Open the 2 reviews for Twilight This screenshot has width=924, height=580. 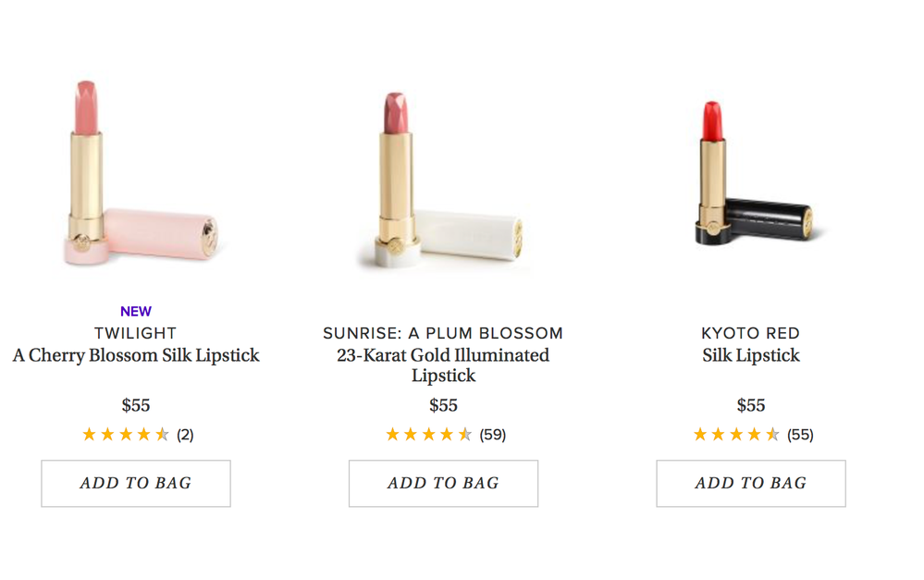pyautogui.click(x=185, y=435)
